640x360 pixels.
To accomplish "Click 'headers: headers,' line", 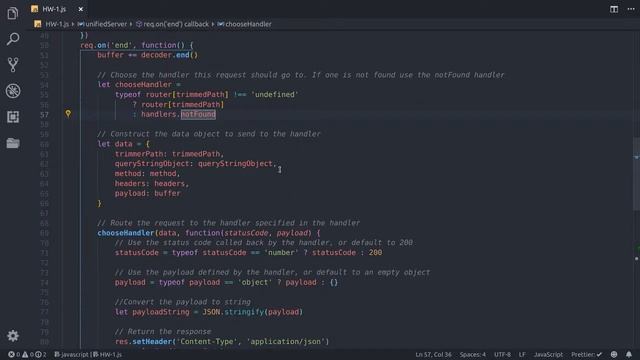I will pos(152,184).
